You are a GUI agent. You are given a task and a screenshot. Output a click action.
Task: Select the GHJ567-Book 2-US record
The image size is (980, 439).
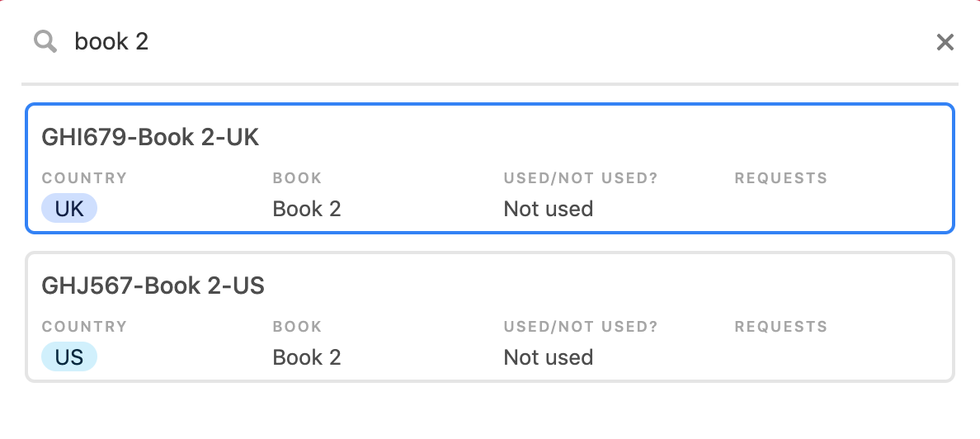pos(490,316)
